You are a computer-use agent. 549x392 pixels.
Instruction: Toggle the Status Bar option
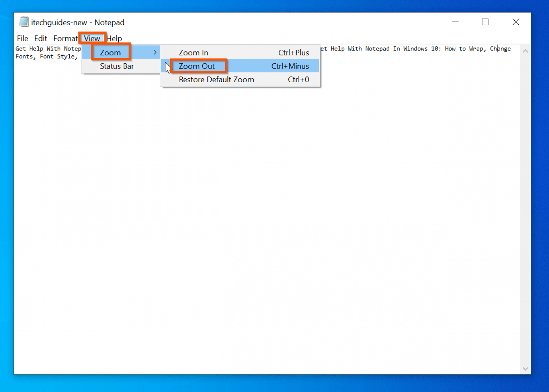(x=117, y=66)
